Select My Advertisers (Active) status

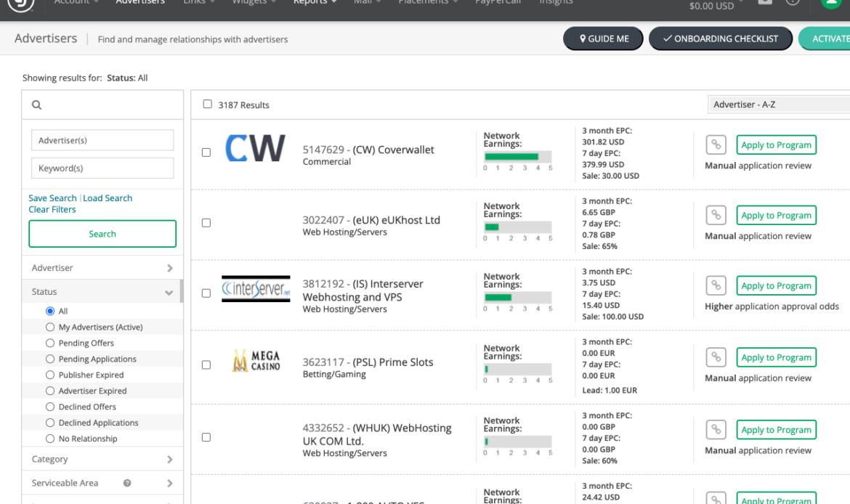point(50,327)
